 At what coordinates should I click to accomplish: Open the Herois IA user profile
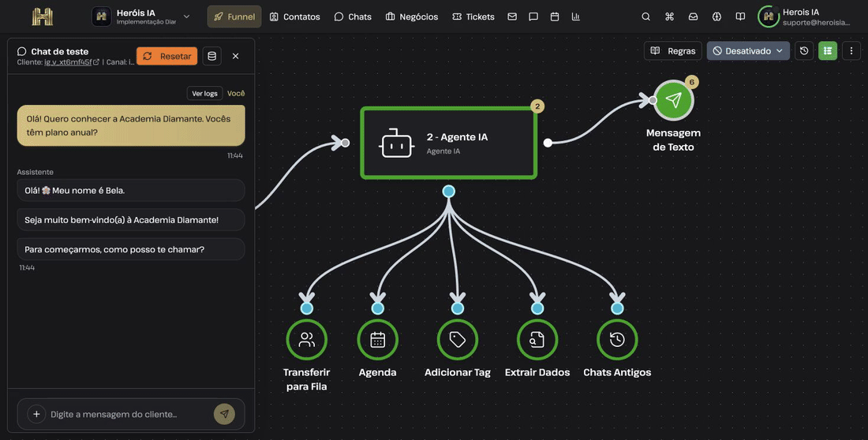coord(804,17)
